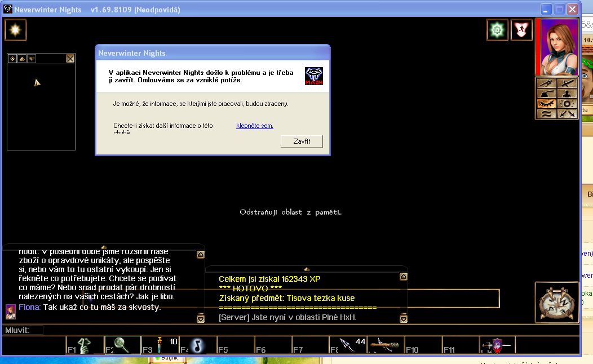The image size is (593, 364).
Task: Expand server message log with top triangle
Action: (307, 269)
